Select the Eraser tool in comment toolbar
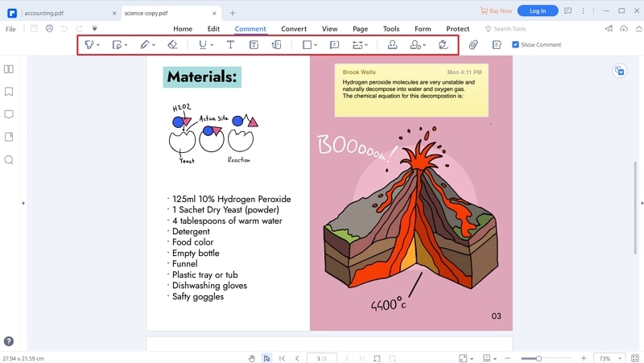The width and height of the screenshot is (644, 363). pyautogui.click(x=172, y=45)
